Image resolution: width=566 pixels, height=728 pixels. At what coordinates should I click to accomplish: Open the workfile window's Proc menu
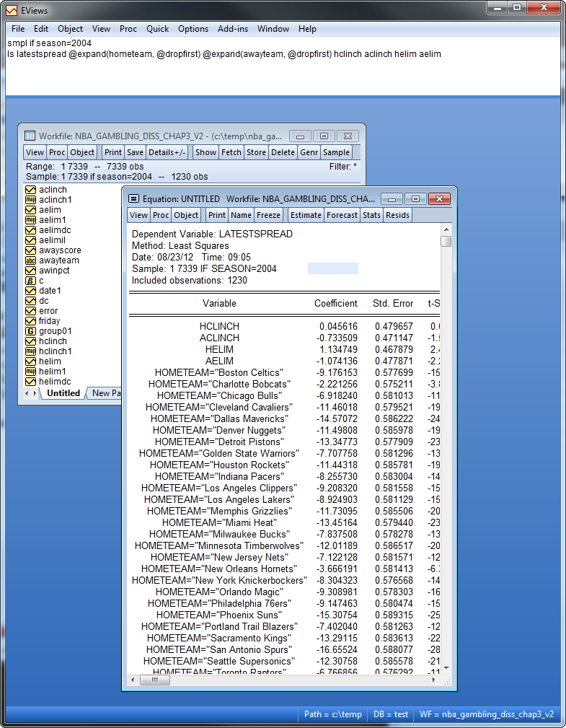[57, 152]
